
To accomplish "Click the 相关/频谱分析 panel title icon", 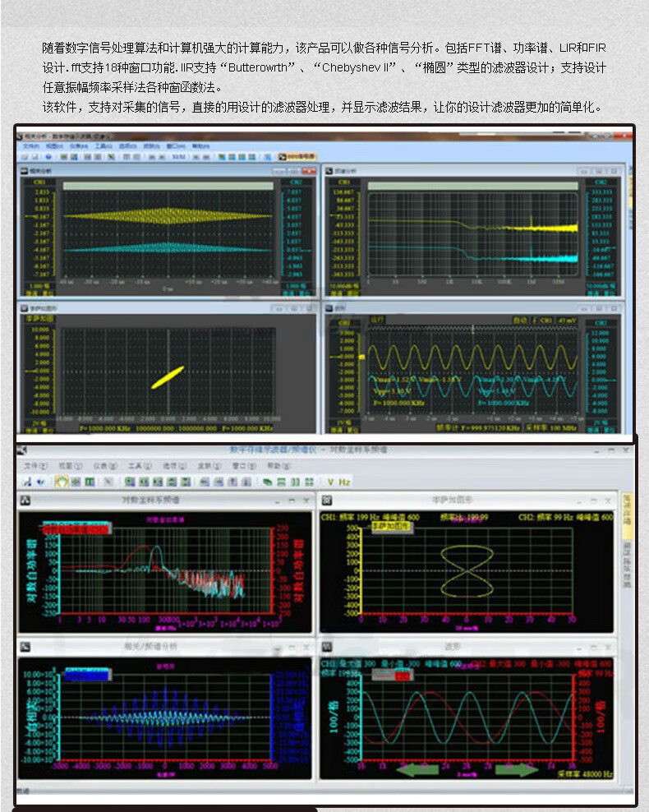I will 25,647.
